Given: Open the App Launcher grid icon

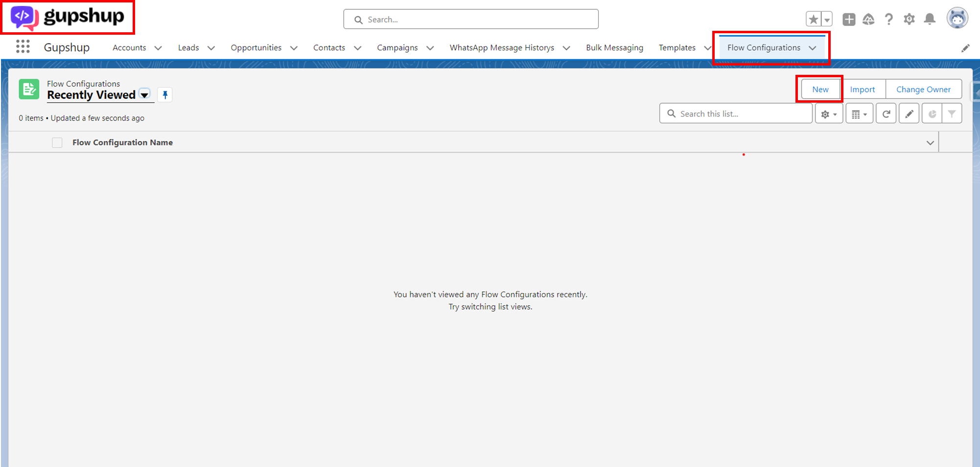Looking at the screenshot, I should (x=23, y=47).
